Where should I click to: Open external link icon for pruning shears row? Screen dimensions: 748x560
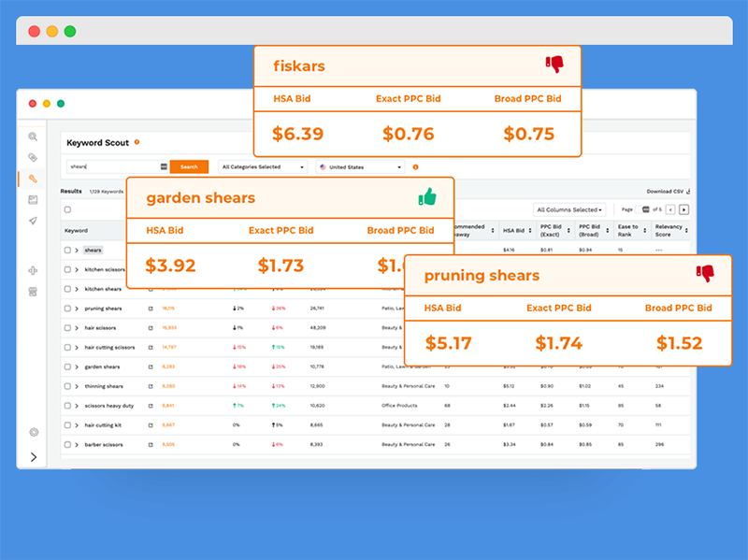(x=151, y=309)
